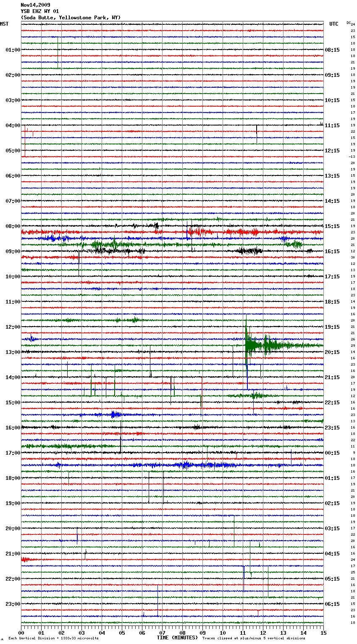Click the '13:15' UTC time label
The width and height of the screenshot is (357, 644).
(332, 176)
